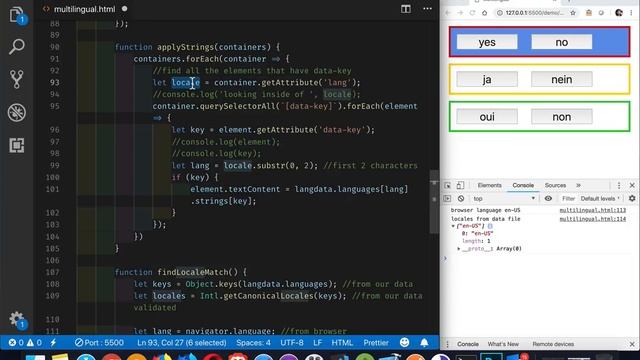640x360 pixels.
Task: Open the Default levels dropdown
Action: [x=600, y=198]
